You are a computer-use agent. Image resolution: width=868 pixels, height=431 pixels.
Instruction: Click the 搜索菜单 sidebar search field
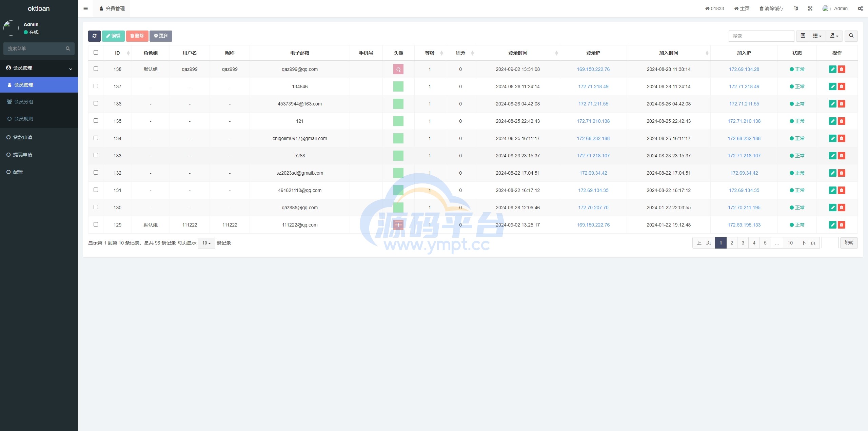34,48
